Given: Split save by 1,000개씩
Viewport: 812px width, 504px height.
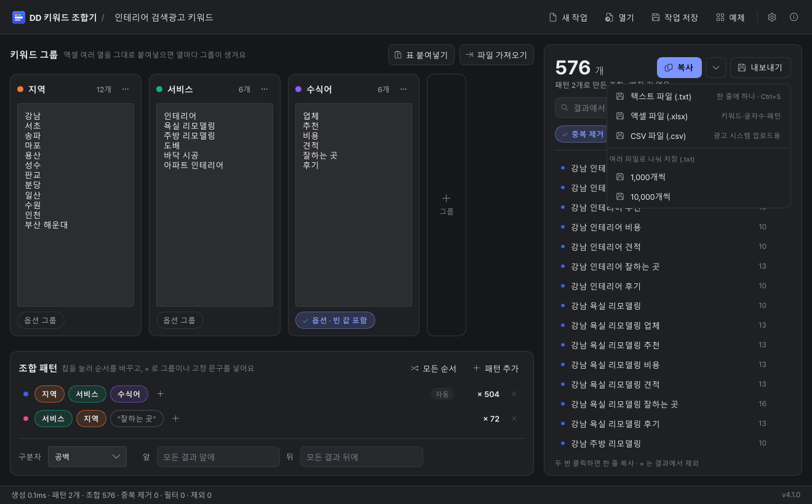Looking at the screenshot, I should [x=699, y=177].
